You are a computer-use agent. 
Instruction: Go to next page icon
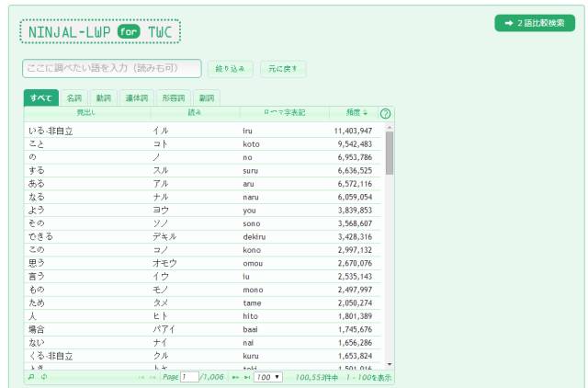pos(235,377)
